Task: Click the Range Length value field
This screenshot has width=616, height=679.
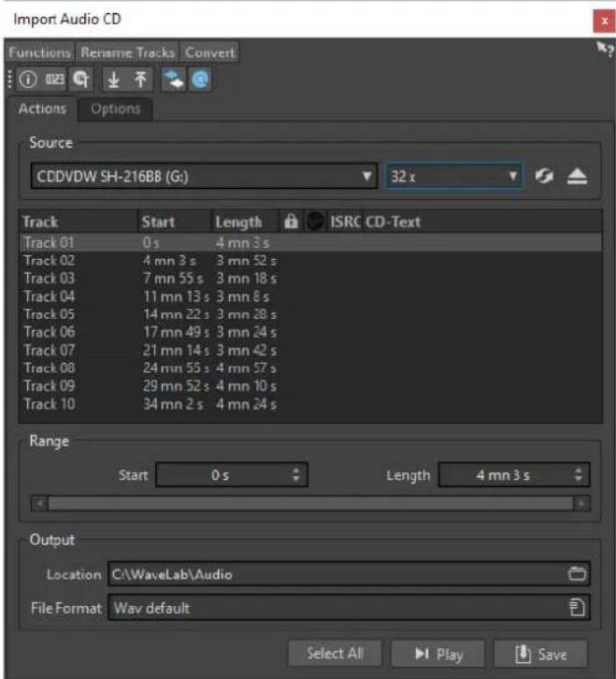Action: [x=514, y=474]
